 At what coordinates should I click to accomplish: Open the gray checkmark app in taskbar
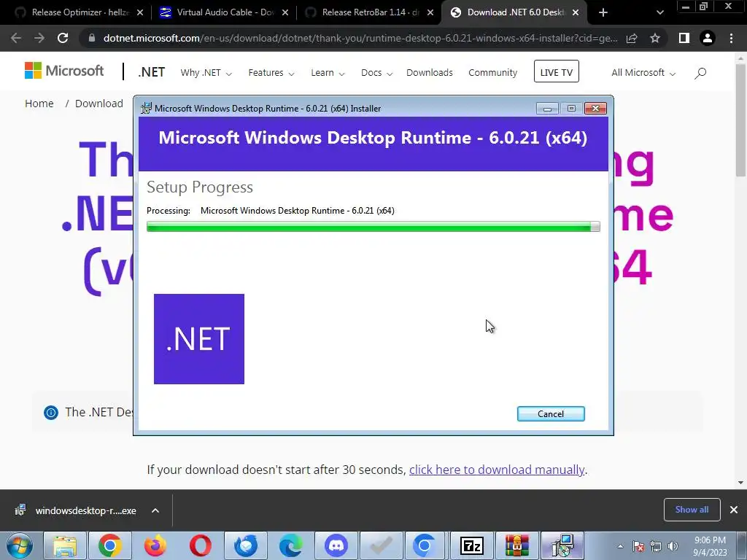(381, 545)
